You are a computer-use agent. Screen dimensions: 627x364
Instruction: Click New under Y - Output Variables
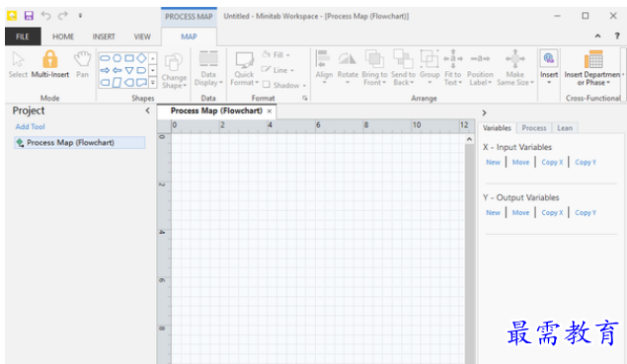pos(493,212)
